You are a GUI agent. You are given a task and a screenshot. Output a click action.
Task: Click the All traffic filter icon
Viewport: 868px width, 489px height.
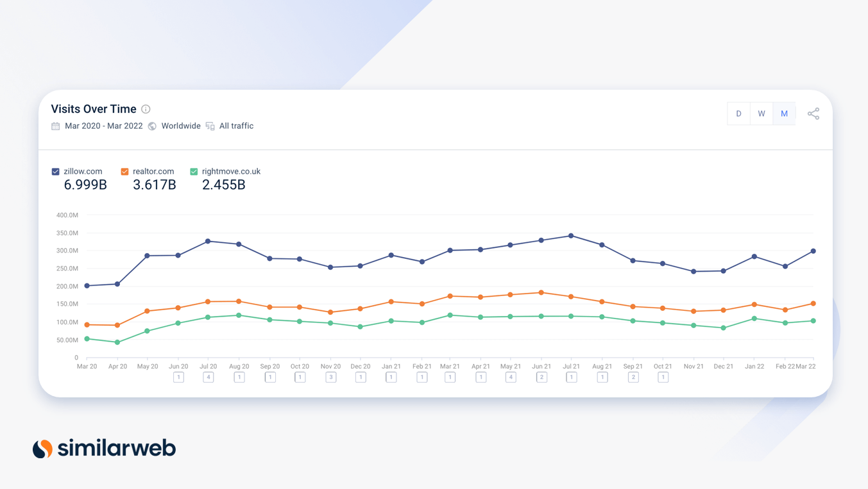(210, 126)
